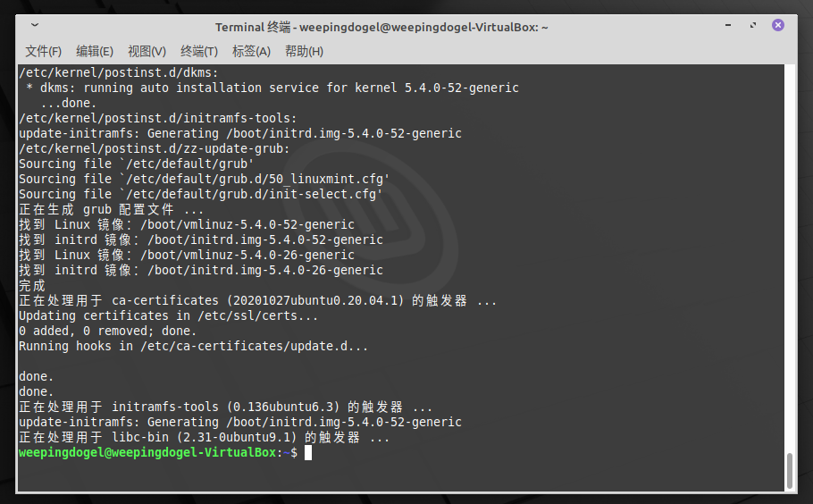Screen dimensions: 813x504
Task: Focus the command prompt cursor
Action: tap(308, 453)
